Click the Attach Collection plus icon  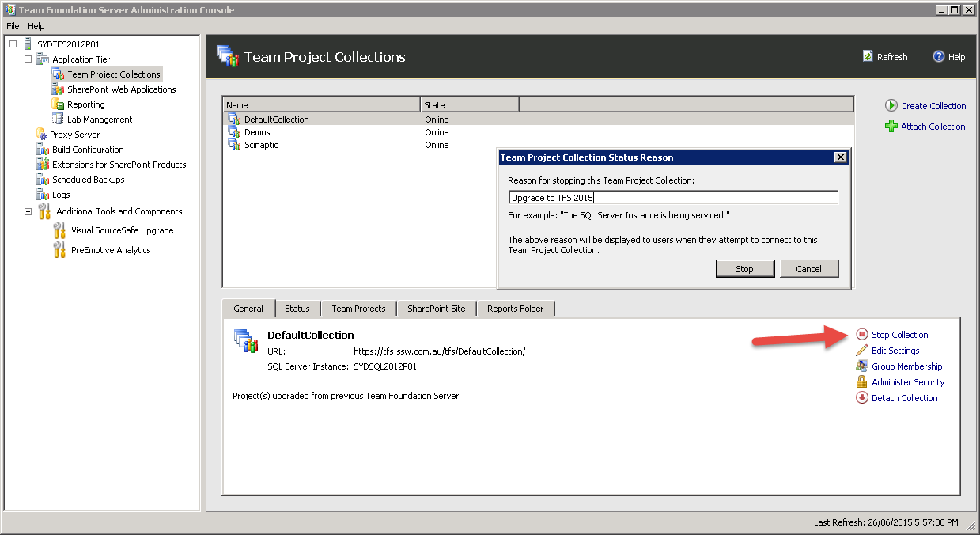tap(891, 126)
